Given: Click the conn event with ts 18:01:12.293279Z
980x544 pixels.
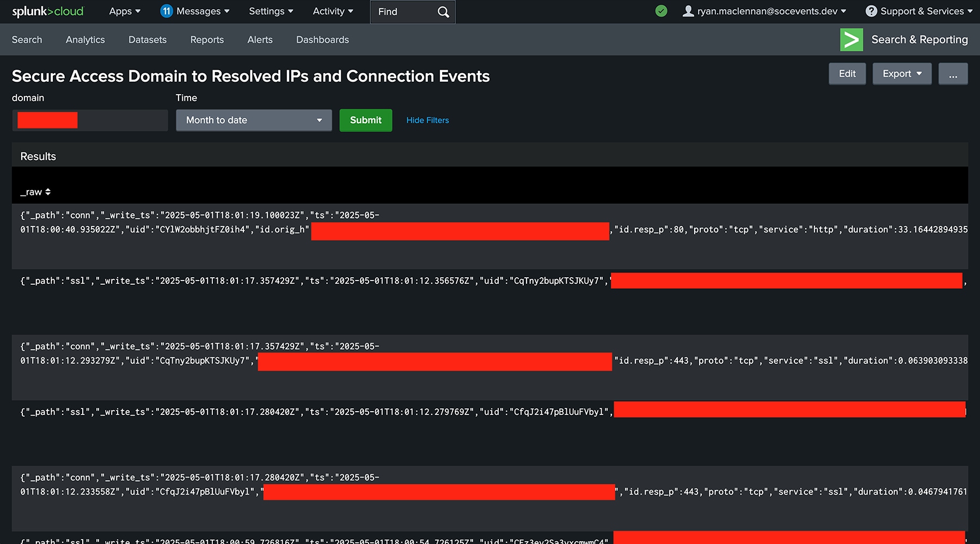Looking at the screenshot, I should 490,367.
